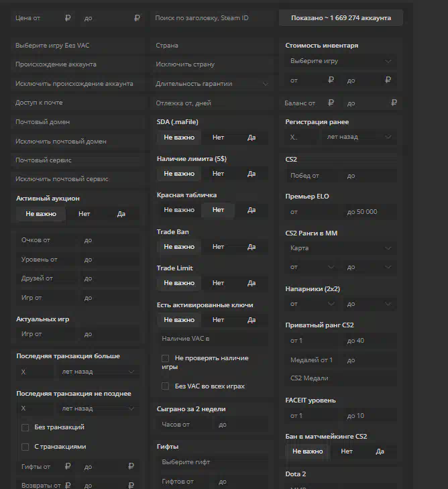The height and width of the screenshot is (489, 448).
Task: Click the Премьер ELO 'до 50 000' field
Action: [x=370, y=212]
